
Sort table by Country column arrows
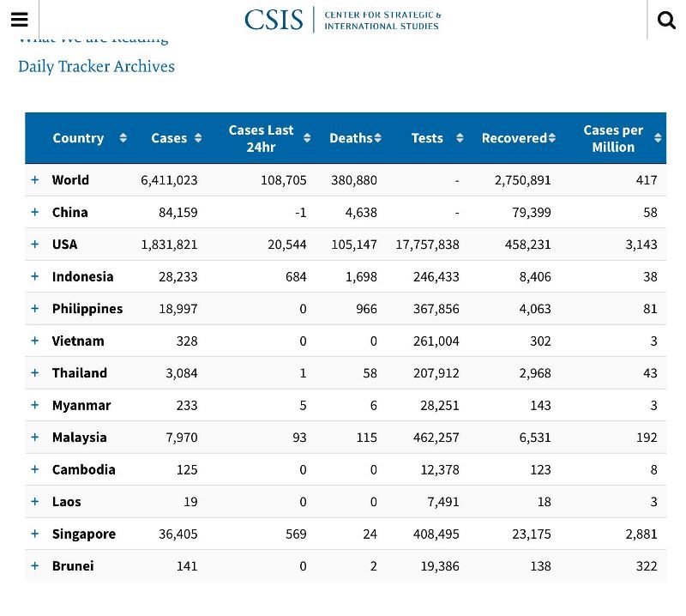[123, 138]
